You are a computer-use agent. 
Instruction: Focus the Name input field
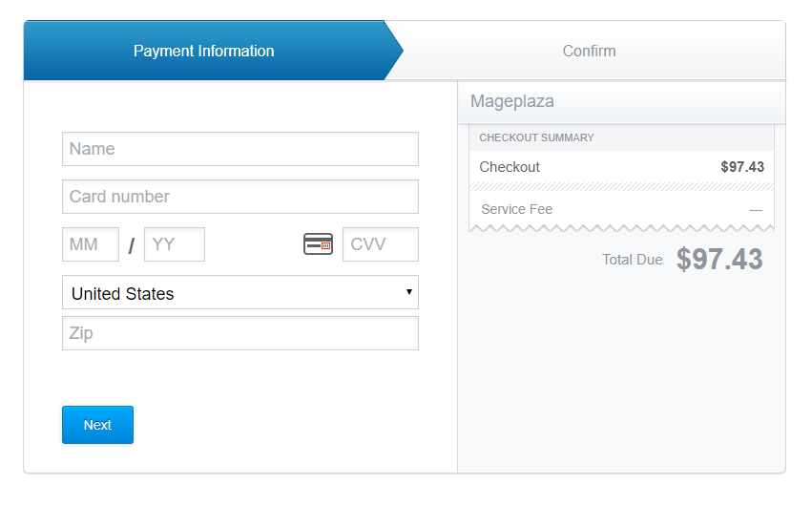pos(240,149)
